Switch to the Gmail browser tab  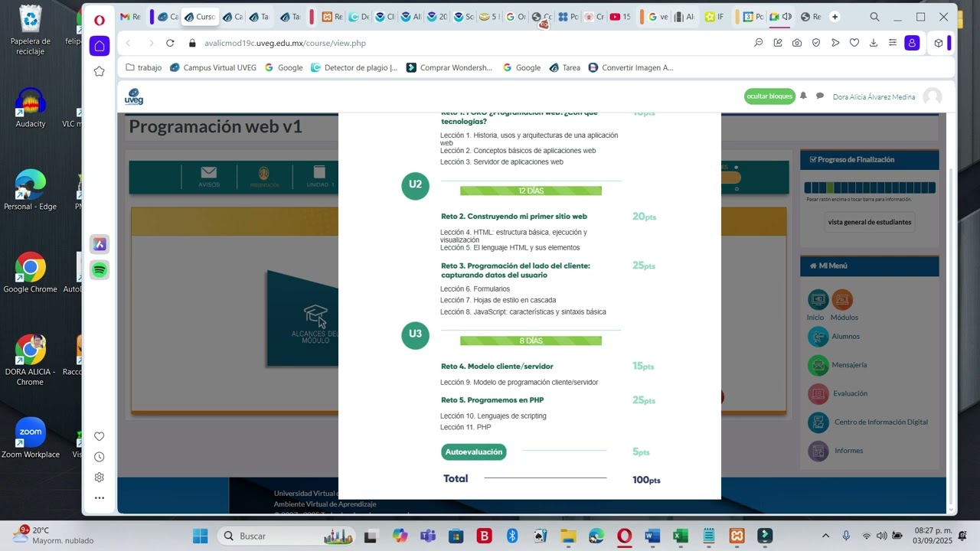click(x=129, y=17)
